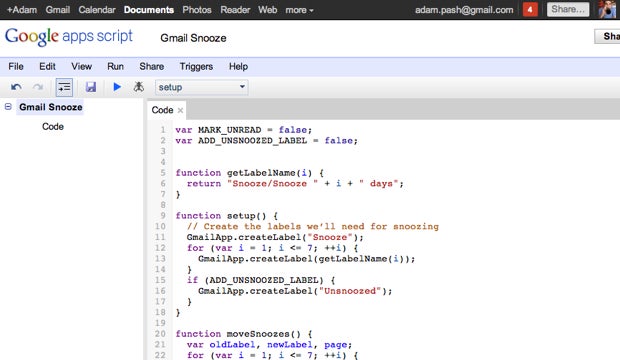Open the File menu
This screenshot has width=620, height=360.
(x=16, y=66)
